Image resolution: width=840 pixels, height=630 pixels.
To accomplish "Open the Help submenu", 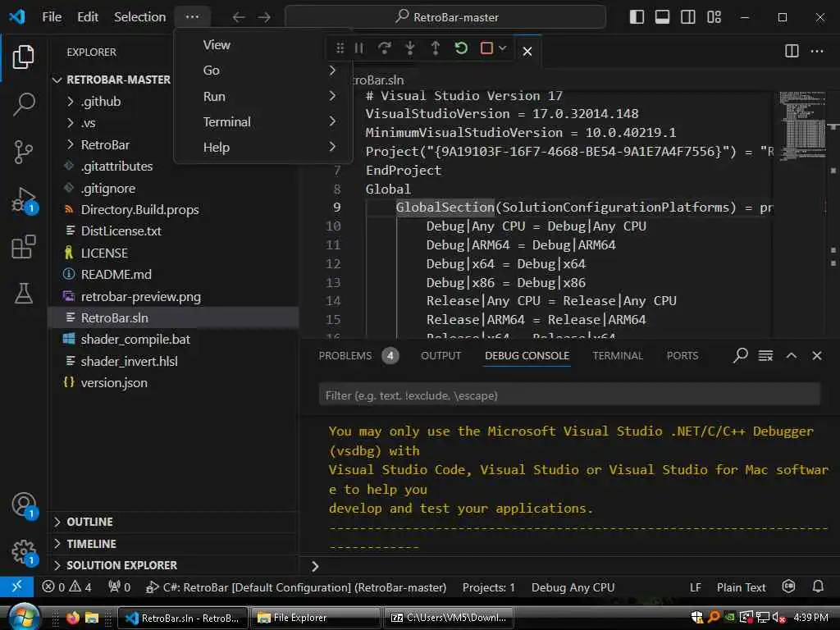I will [263, 148].
